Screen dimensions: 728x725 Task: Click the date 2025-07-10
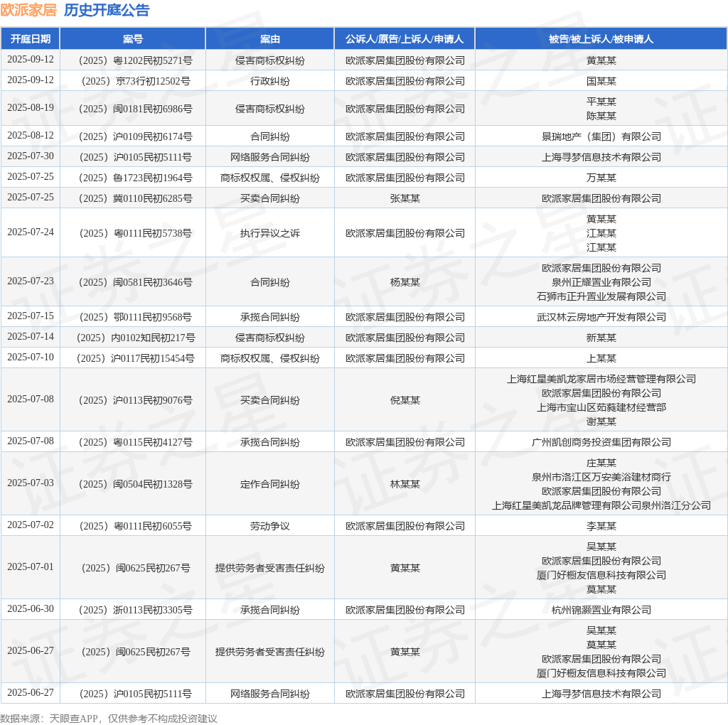(x=31, y=358)
